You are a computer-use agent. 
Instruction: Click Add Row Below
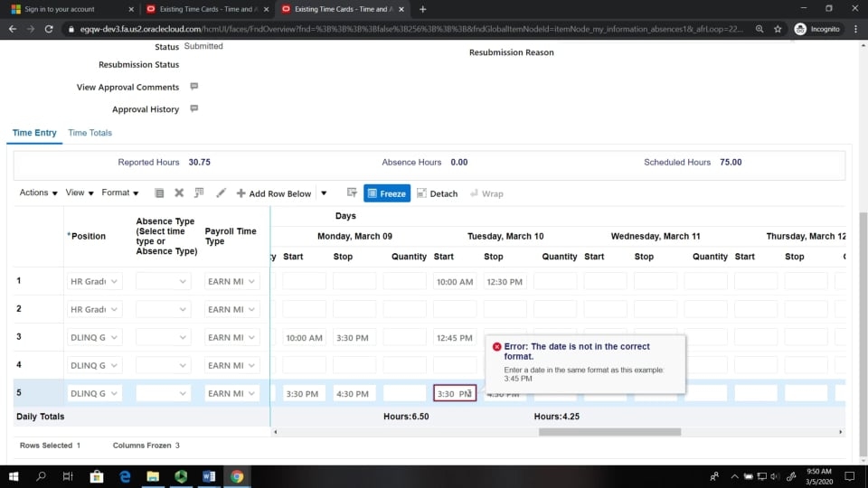pyautogui.click(x=273, y=193)
